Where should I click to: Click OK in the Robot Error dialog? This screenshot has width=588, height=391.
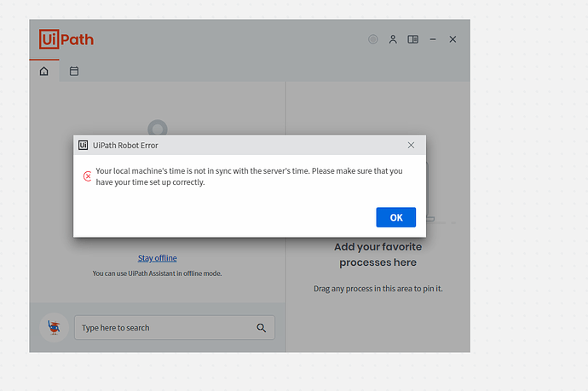tap(395, 217)
